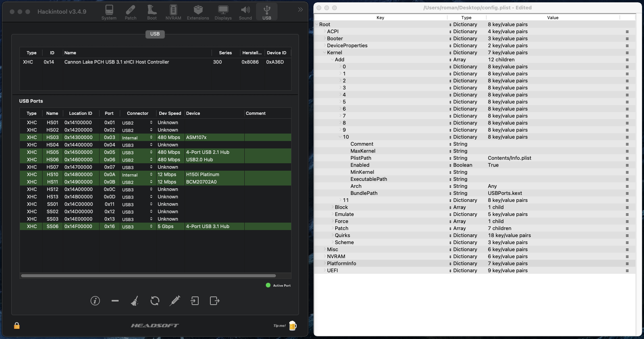The width and height of the screenshot is (644, 339).
Task: Click the horizontal scrollbar under the USB ports
Action: coord(148,276)
